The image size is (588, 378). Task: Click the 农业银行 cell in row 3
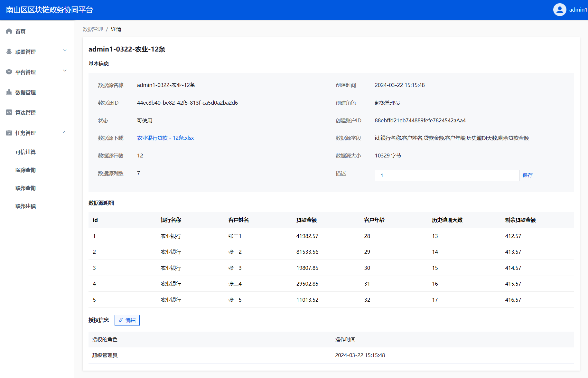[x=171, y=268]
